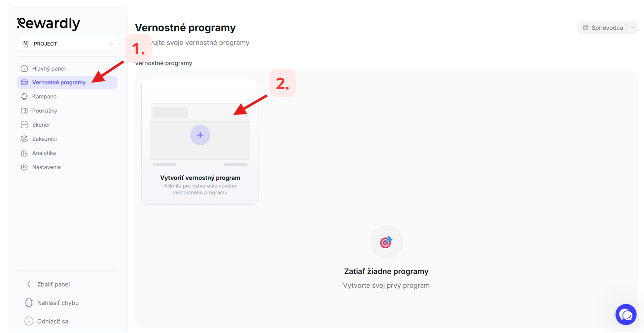Click the Poukážky voucher icon
The height and width of the screenshot is (333, 644).
tap(24, 111)
